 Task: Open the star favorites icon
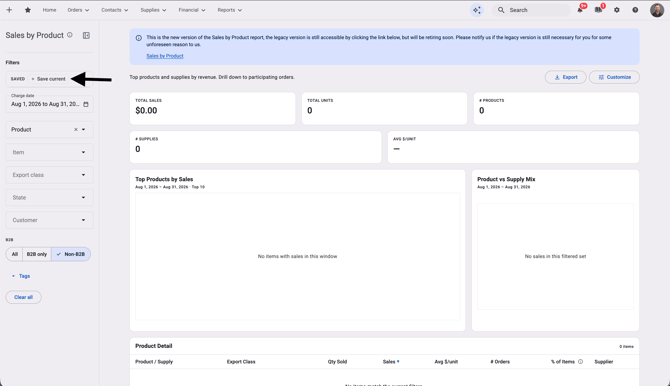[x=28, y=10]
